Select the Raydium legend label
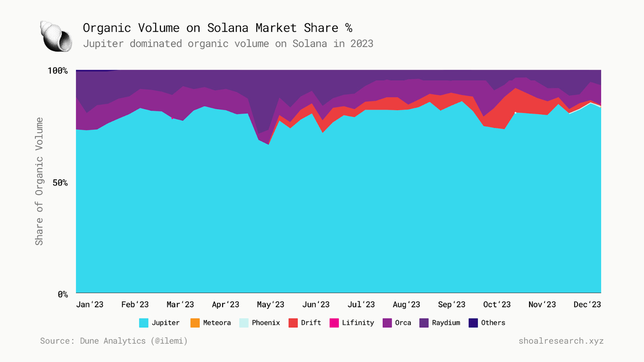Screen dimensions: 644x362 [x=446, y=323]
